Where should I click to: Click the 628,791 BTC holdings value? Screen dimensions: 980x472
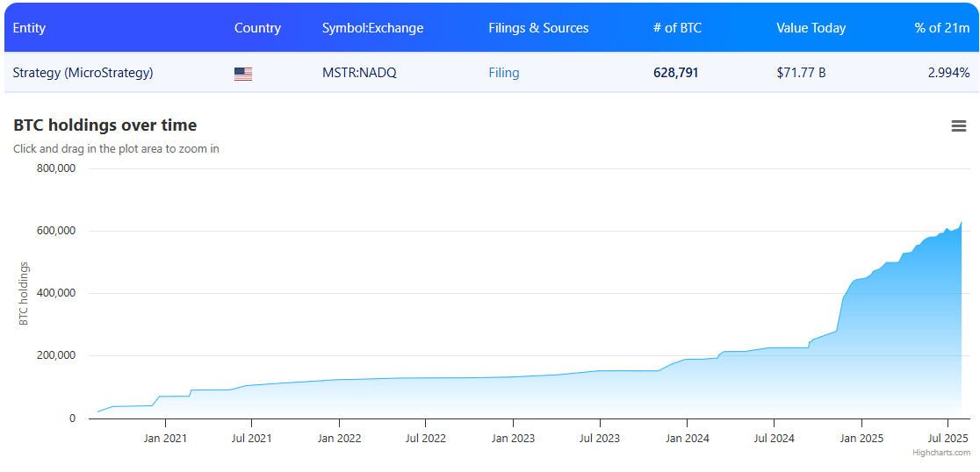[x=675, y=73]
